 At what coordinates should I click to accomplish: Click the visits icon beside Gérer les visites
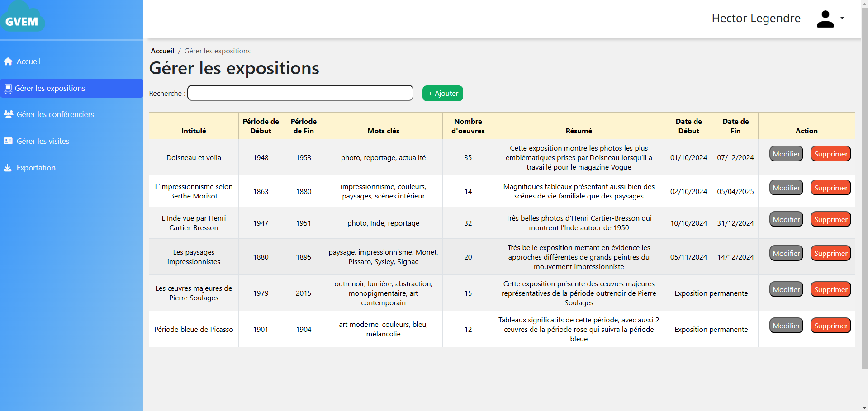click(x=7, y=141)
